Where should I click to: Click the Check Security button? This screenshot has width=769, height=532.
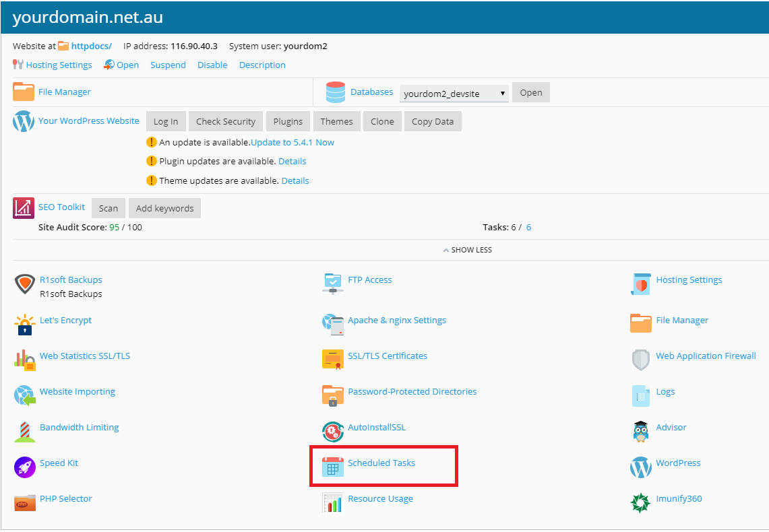(226, 121)
